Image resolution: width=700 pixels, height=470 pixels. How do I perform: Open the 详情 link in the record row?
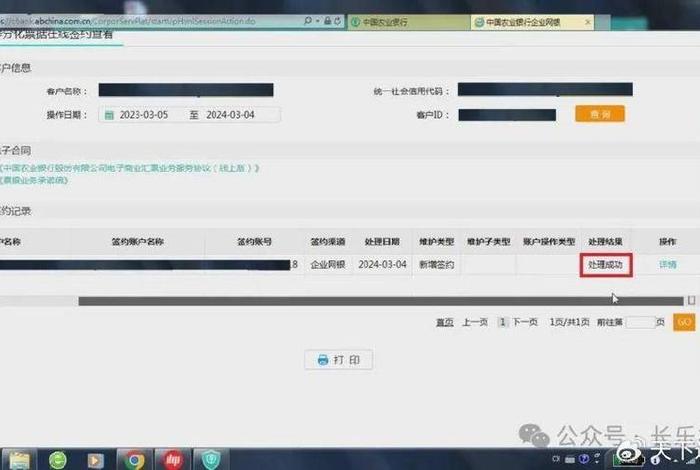click(x=668, y=265)
